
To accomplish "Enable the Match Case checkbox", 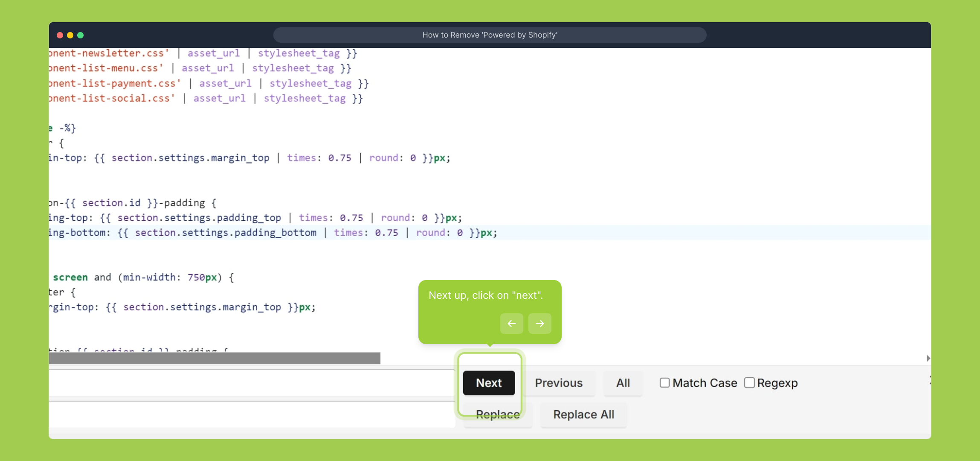I will (664, 382).
